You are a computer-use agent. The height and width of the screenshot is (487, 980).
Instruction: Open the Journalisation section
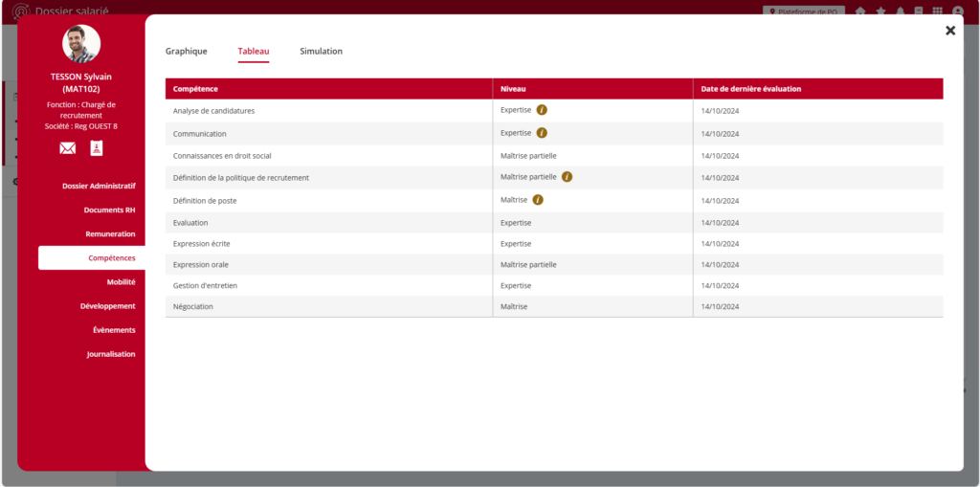click(x=111, y=354)
